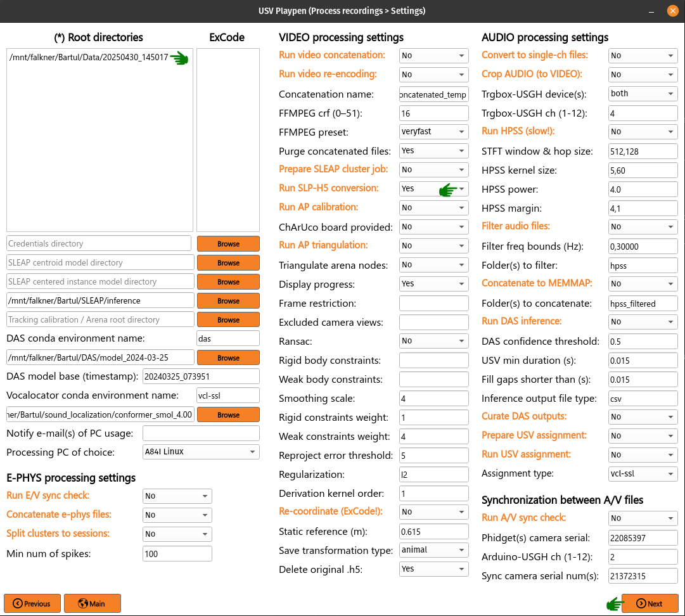Click Min num of spikes field
The height and width of the screenshot is (616, 685).
click(177, 553)
